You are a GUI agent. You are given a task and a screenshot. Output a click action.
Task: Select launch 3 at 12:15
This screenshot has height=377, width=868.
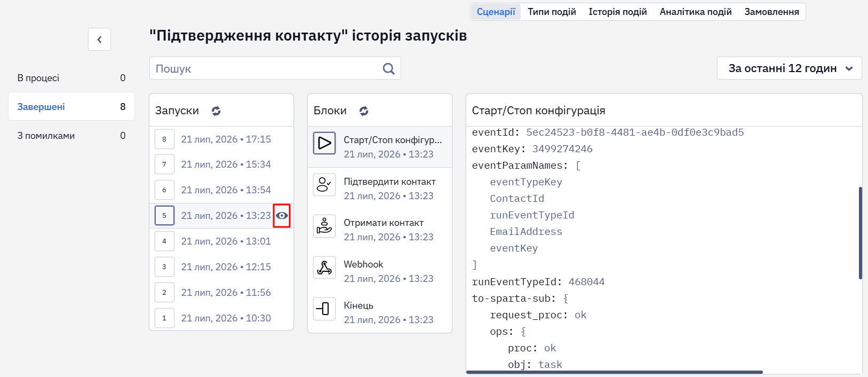(x=221, y=267)
